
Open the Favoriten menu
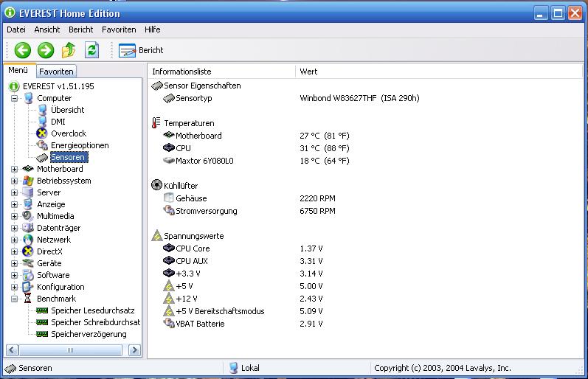click(119, 29)
